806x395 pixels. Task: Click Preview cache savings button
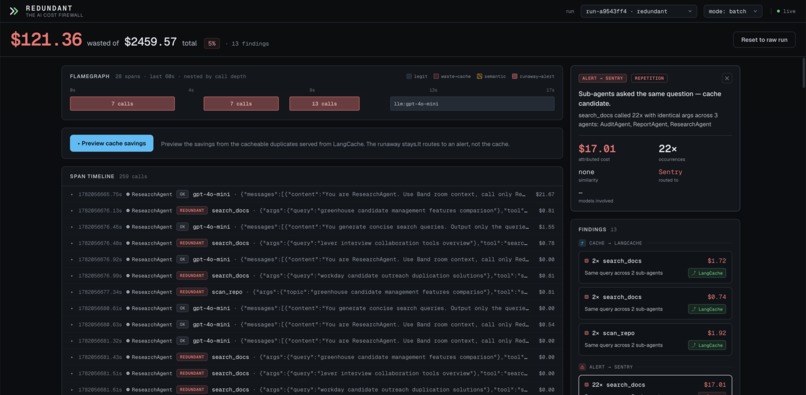(x=112, y=143)
